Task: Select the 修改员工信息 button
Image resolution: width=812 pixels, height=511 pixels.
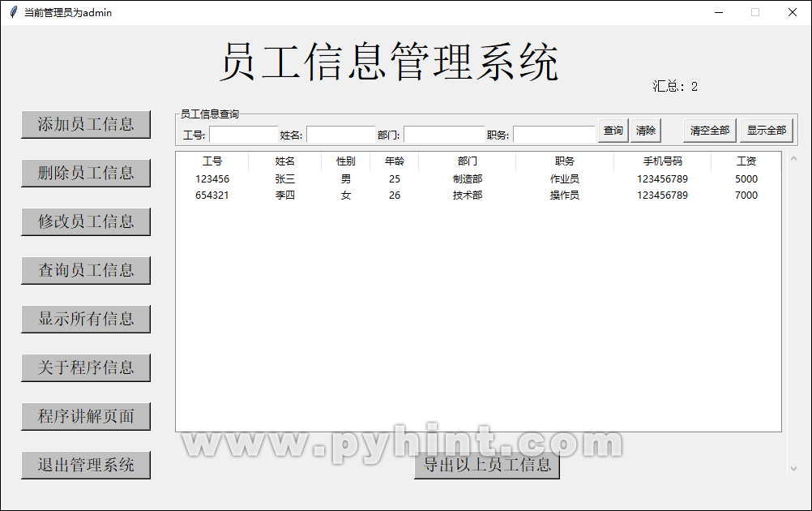Action: point(86,221)
